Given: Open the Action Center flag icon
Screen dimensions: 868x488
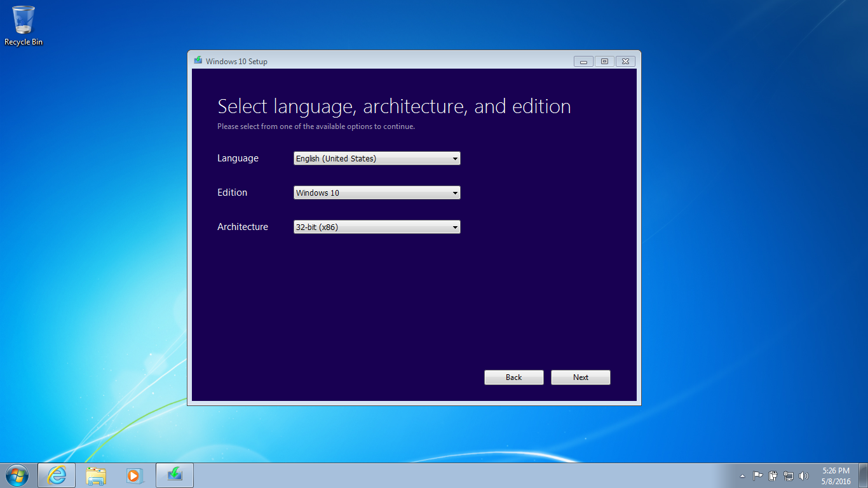Looking at the screenshot, I should pyautogui.click(x=757, y=476).
